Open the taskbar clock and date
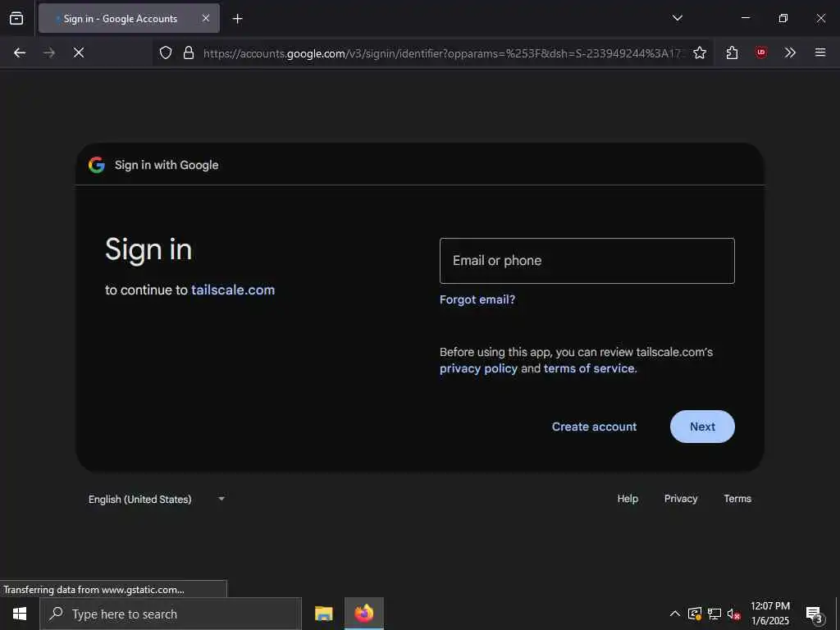 pos(769,614)
